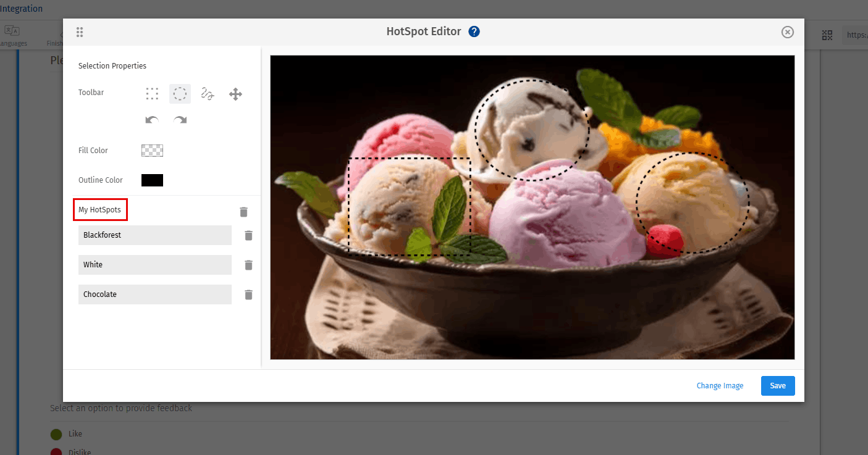Open the HotSpot Editor help
The height and width of the screenshot is (455, 868).
(474, 31)
